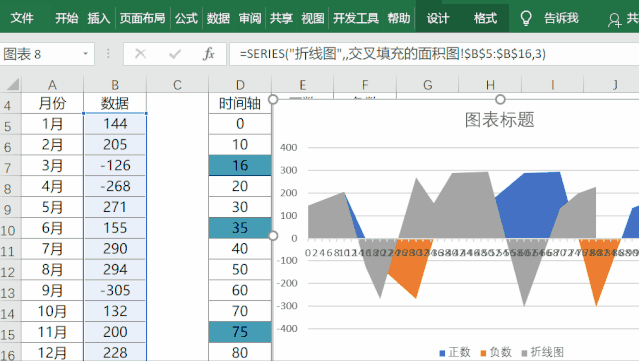
Task: Click the lightbulb Tell Me icon
Action: (x=526, y=18)
